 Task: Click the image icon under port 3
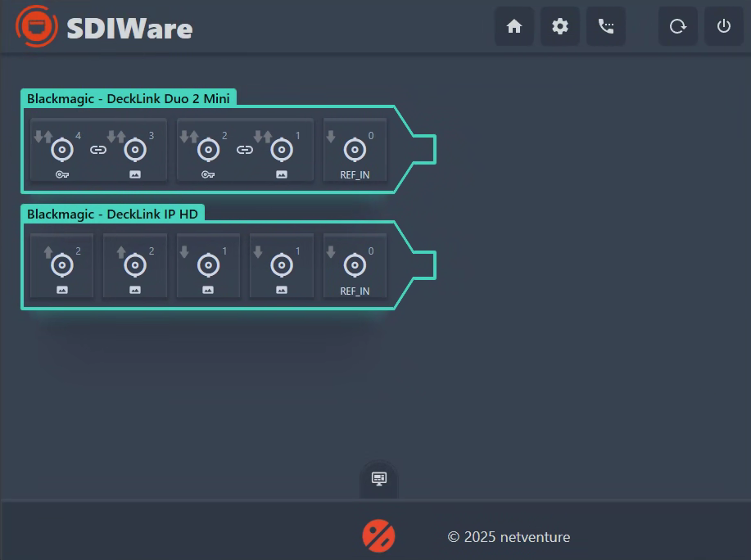point(136,174)
